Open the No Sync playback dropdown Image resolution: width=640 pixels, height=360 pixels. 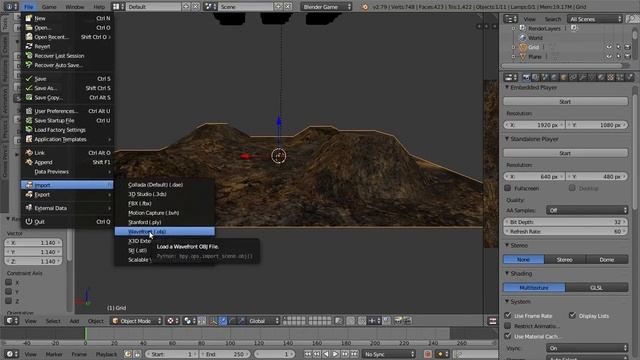coord(389,354)
